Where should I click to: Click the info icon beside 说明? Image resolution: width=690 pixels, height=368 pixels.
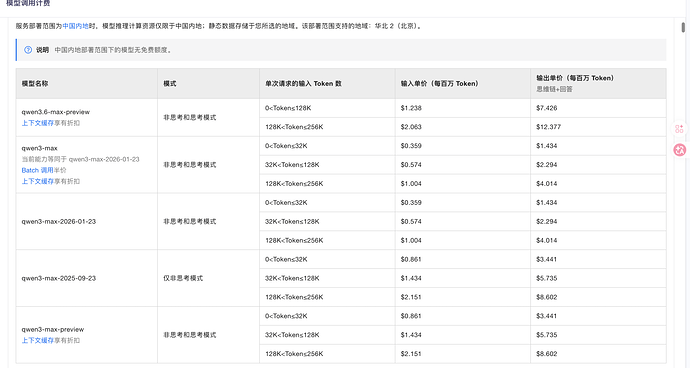coord(28,50)
